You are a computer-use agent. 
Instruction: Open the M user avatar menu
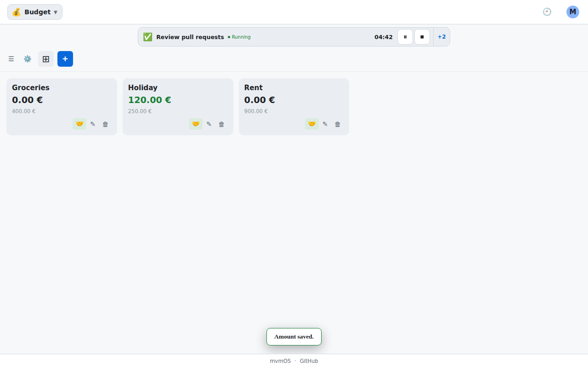click(573, 12)
